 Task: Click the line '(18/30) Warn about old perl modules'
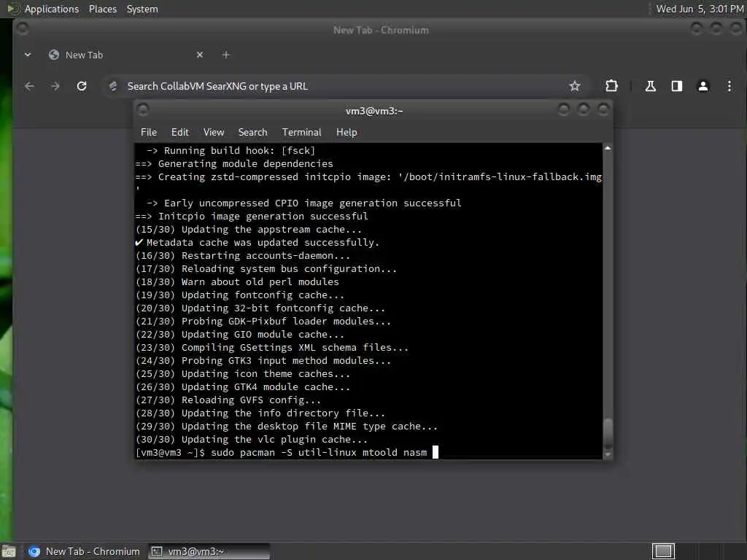coord(237,282)
